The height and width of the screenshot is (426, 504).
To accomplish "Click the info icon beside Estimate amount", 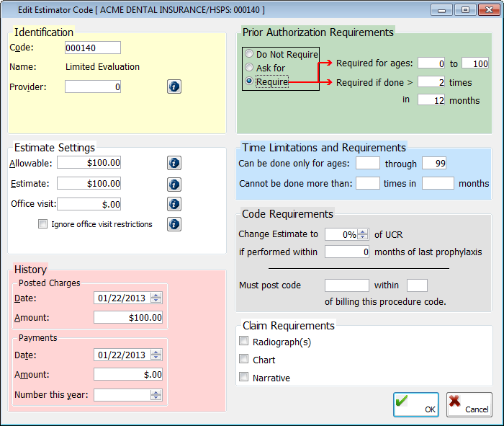I will coord(174,183).
